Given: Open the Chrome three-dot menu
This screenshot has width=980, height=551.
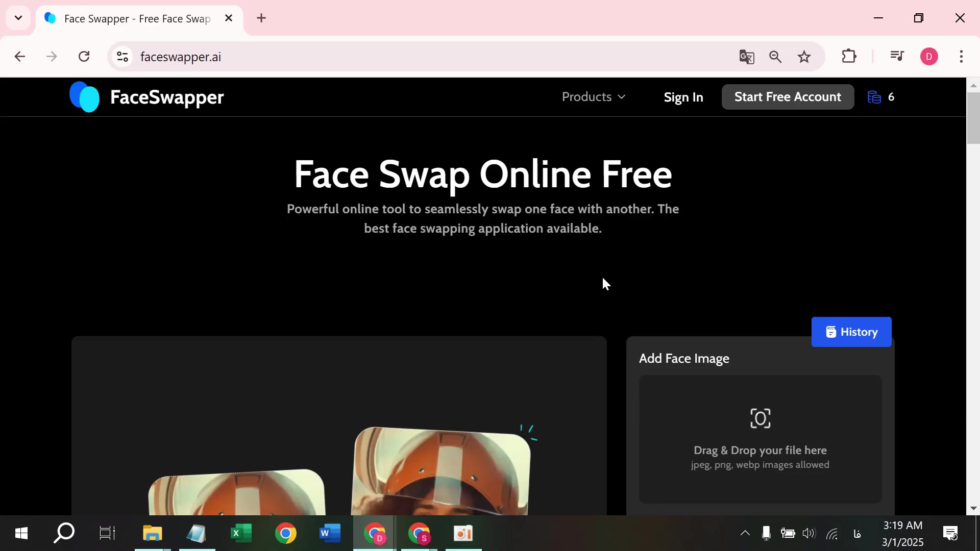Looking at the screenshot, I should (961, 57).
